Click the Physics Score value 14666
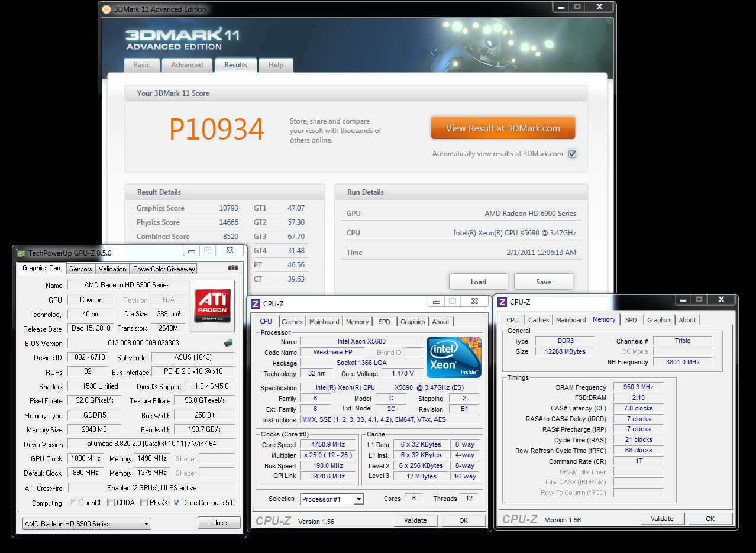This screenshot has width=756, height=553. coord(228,222)
